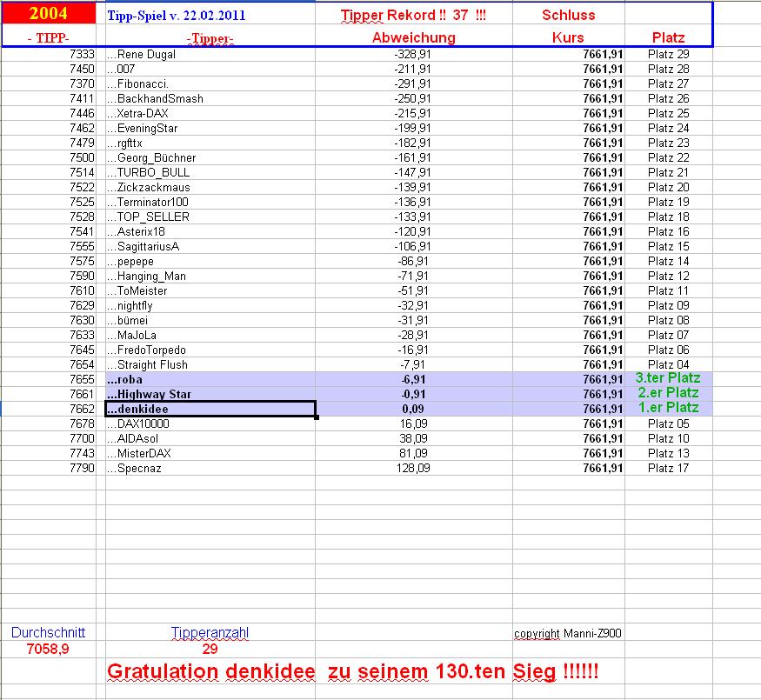Click the Straight Flush cell
Screen dimensions: 761x700
click(210, 365)
